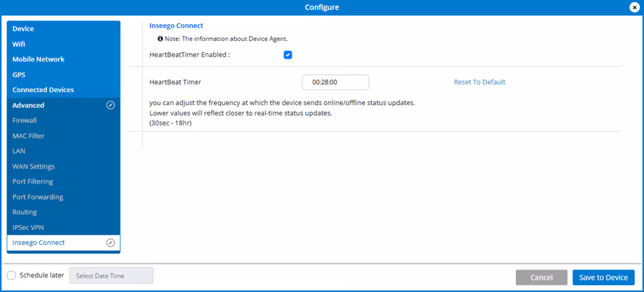The height and width of the screenshot is (292, 644).
Task: Click the edit icon beside Inseego Connect
Action: (x=110, y=243)
